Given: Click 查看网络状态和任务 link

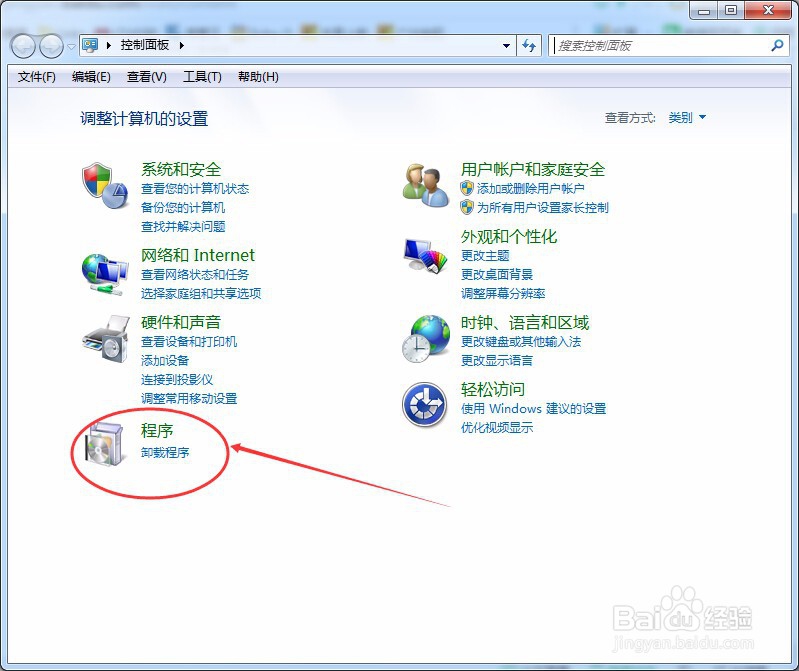Looking at the screenshot, I should pyautogui.click(x=195, y=275).
